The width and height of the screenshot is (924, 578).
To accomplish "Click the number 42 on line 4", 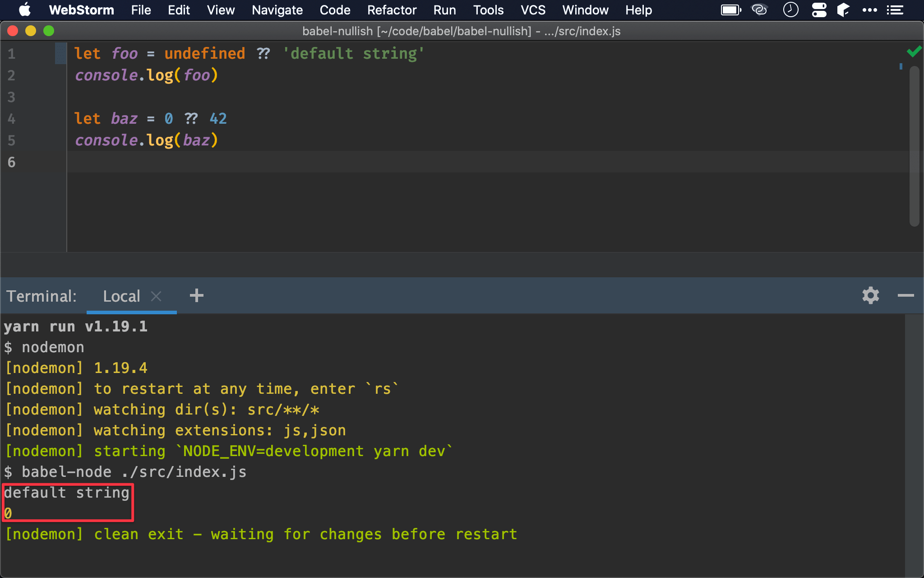I will [x=218, y=118].
